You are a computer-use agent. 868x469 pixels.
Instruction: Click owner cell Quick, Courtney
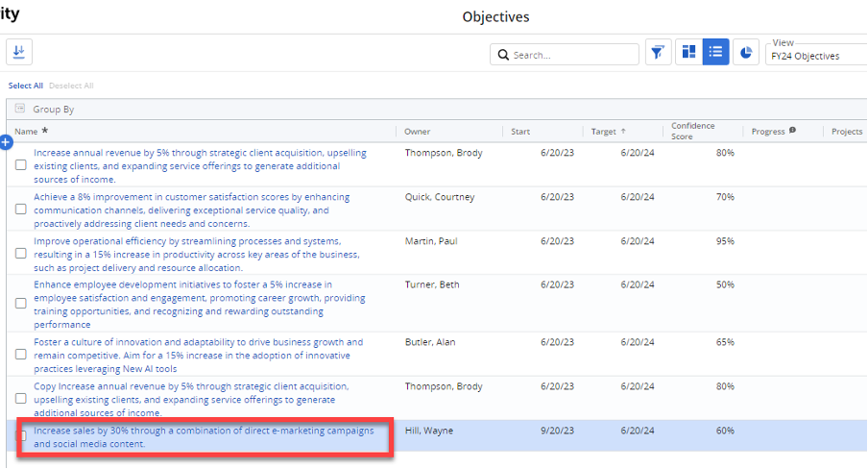tap(440, 197)
